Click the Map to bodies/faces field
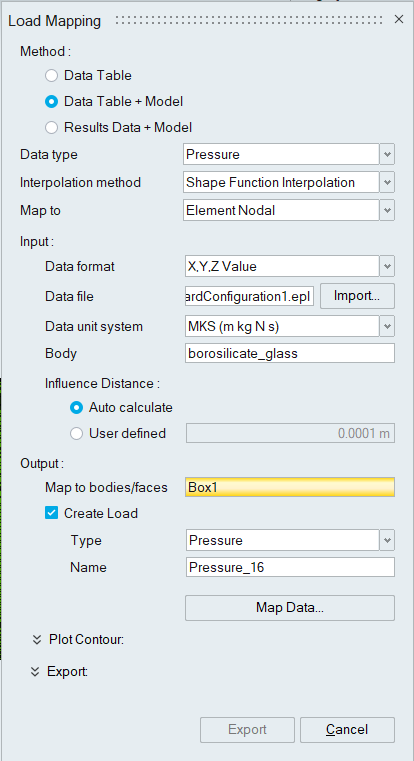 pyautogui.click(x=290, y=487)
